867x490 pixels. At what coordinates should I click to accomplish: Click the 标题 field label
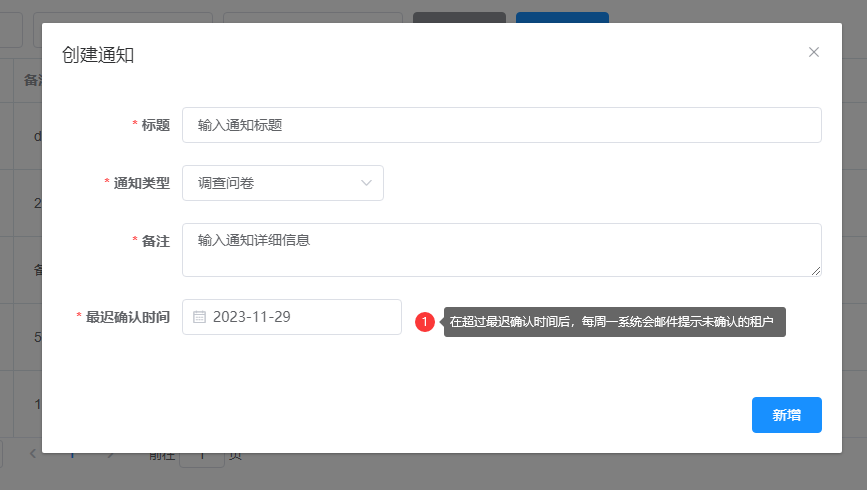coord(155,125)
